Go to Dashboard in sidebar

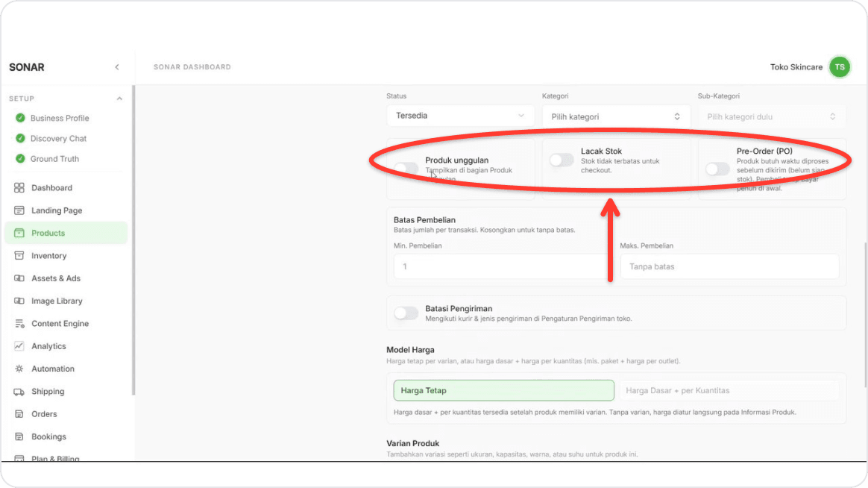point(51,188)
